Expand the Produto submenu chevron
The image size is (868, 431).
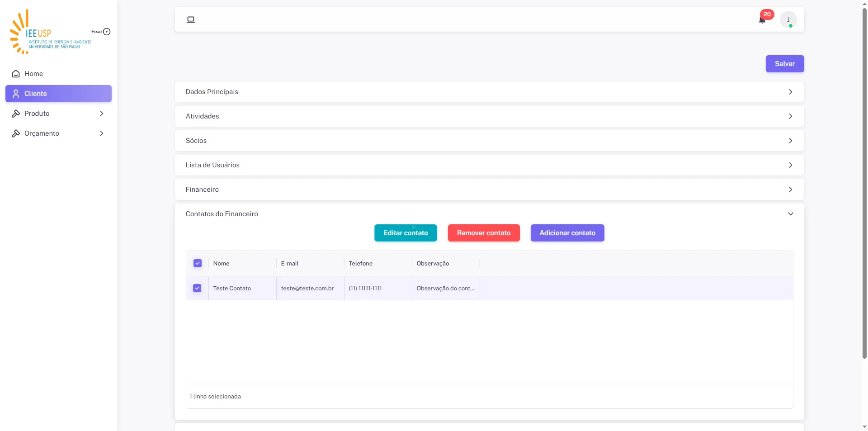[102, 114]
